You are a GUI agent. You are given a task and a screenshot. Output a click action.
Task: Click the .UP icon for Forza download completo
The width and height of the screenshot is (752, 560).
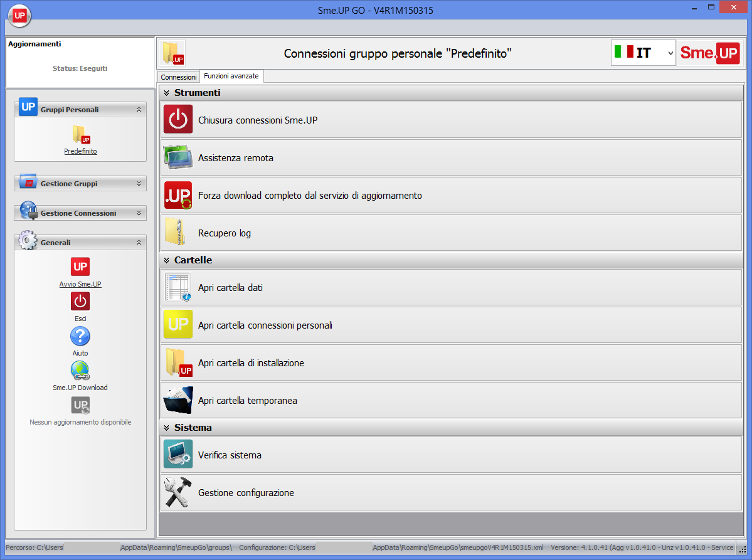pyautogui.click(x=178, y=195)
